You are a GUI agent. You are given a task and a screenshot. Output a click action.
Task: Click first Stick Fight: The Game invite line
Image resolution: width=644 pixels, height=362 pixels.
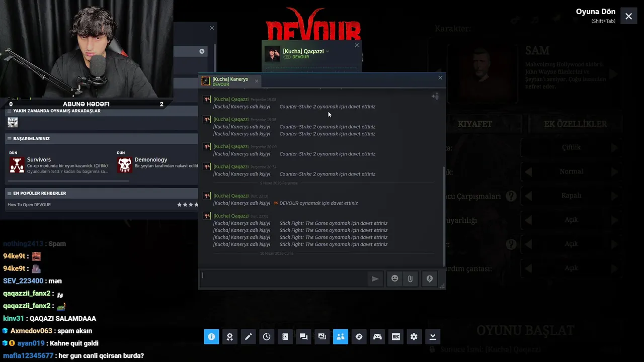300,223
